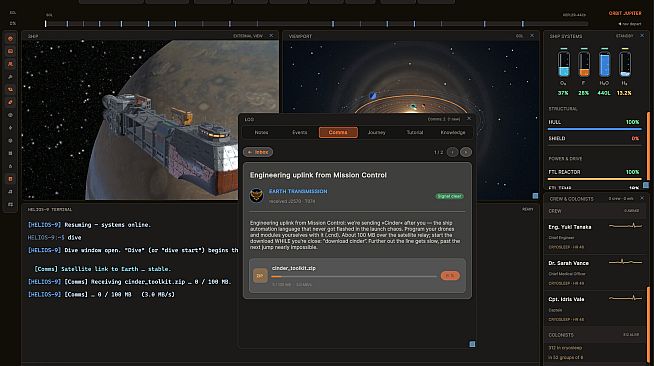654x366 pixels.
Task: Open the Events tab in Log
Action: (299, 132)
